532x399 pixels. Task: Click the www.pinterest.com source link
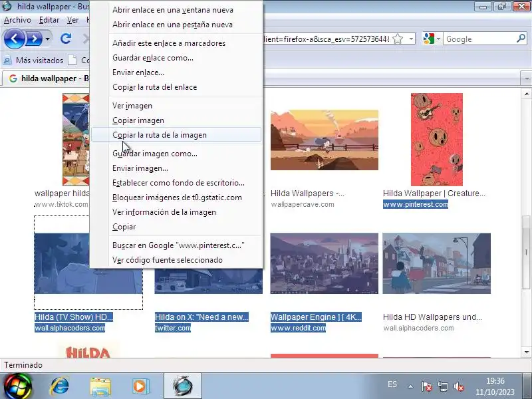[x=416, y=204]
